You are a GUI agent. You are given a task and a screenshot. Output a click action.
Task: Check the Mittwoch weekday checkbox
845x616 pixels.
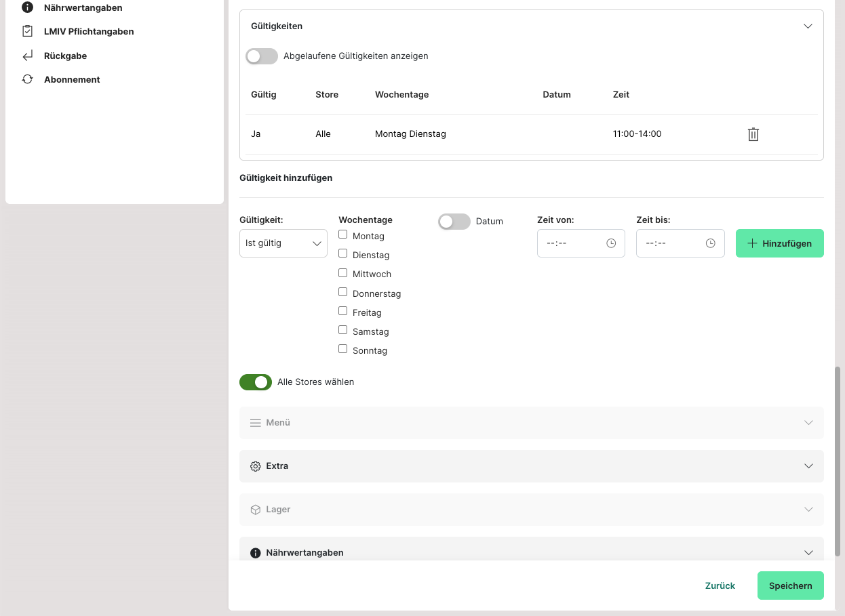point(343,273)
